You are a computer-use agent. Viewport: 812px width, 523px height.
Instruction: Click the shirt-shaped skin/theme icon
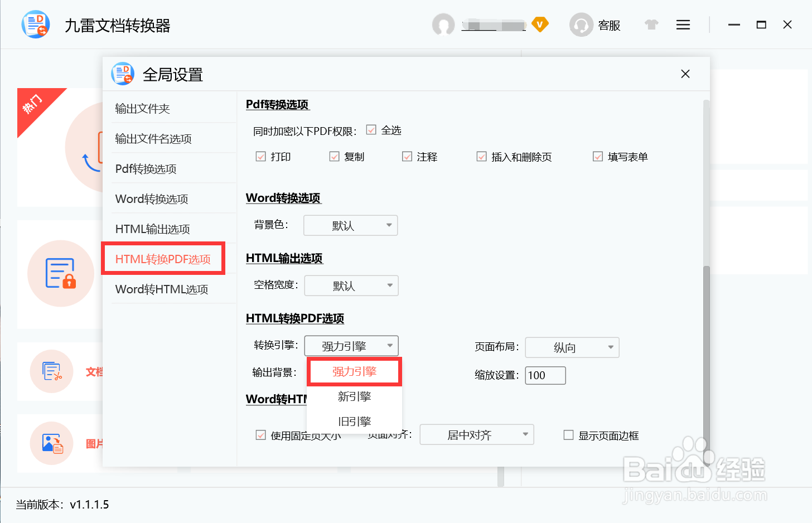[x=651, y=25]
